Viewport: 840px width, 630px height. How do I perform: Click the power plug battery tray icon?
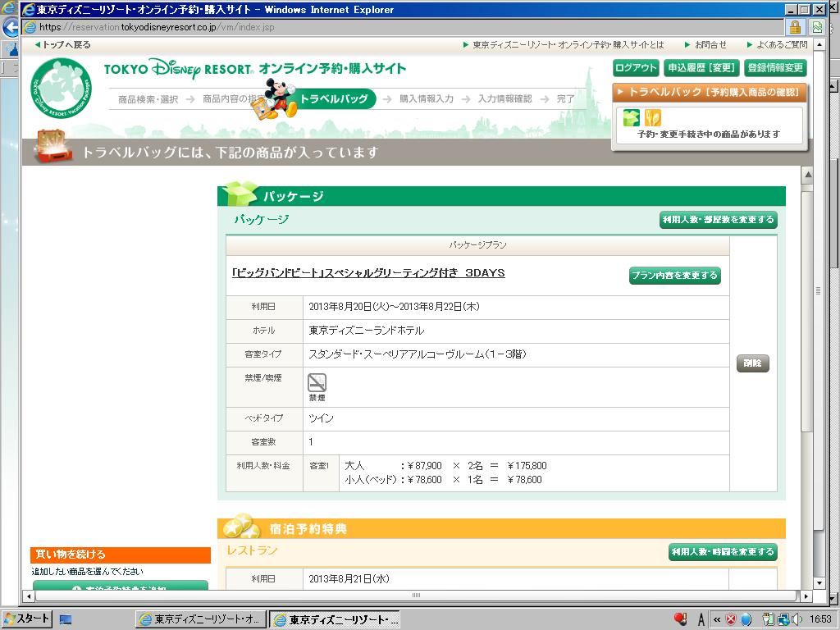(768, 620)
